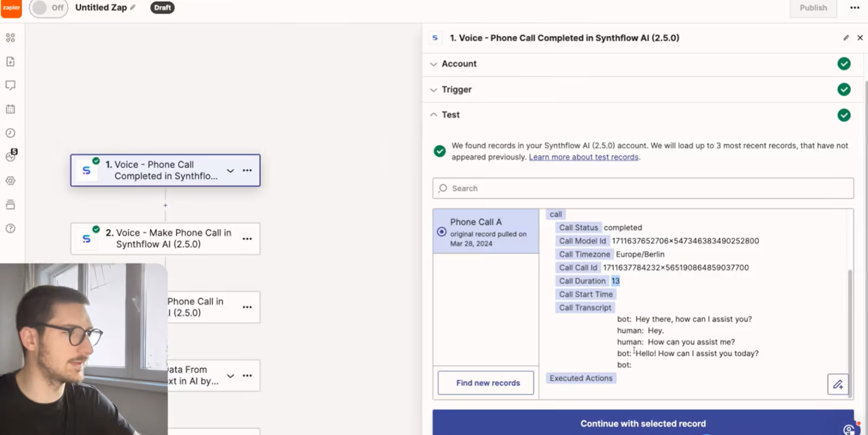The image size is (868, 435).
Task: Open the chat support bubble icon
Action: [x=850, y=429]
